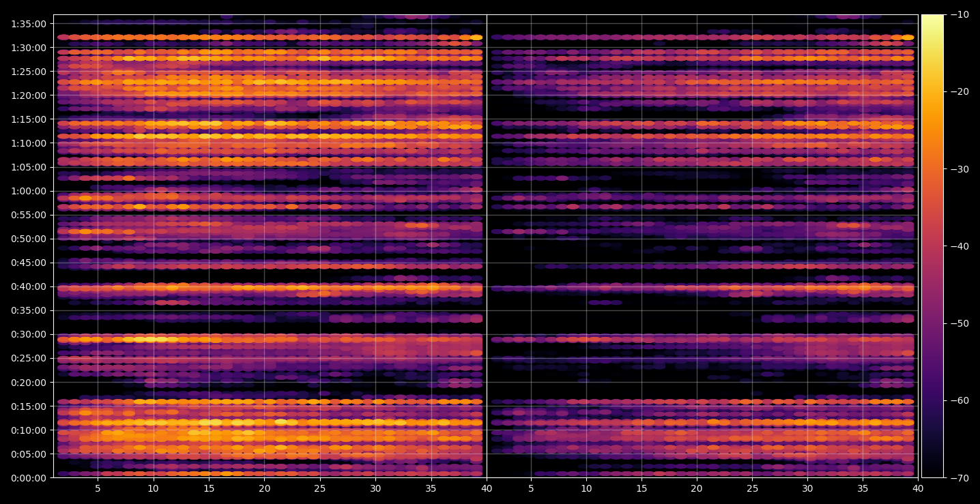Click x-axis label 15 under the left heatmap
Image resolution: width=980 pixels, height=504 pixels.
pos(209,488)
